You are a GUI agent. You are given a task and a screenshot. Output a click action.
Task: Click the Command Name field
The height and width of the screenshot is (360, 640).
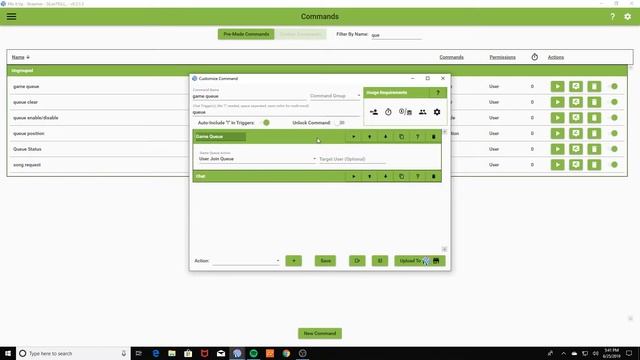pyautogui.click(x=249, y=96)
